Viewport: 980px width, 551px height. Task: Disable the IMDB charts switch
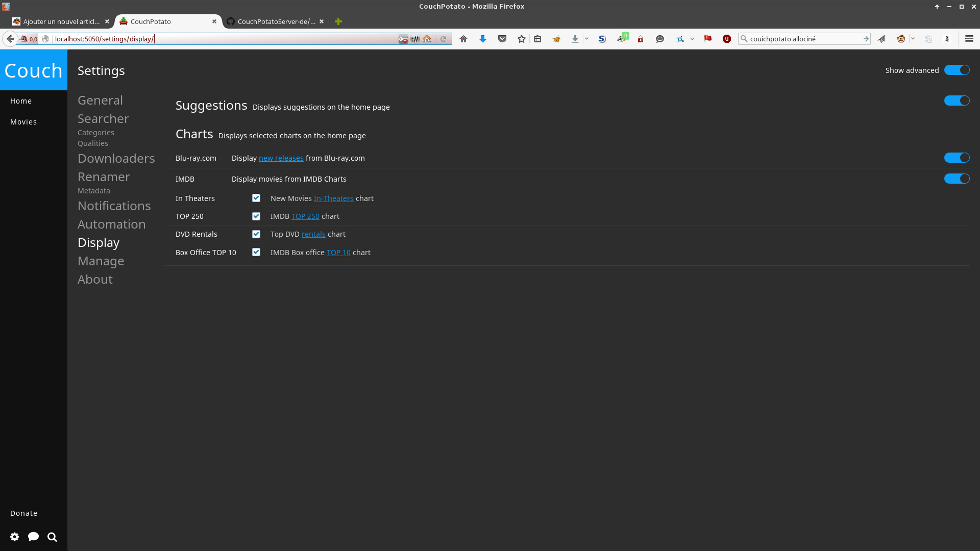[x=957, y=179]
